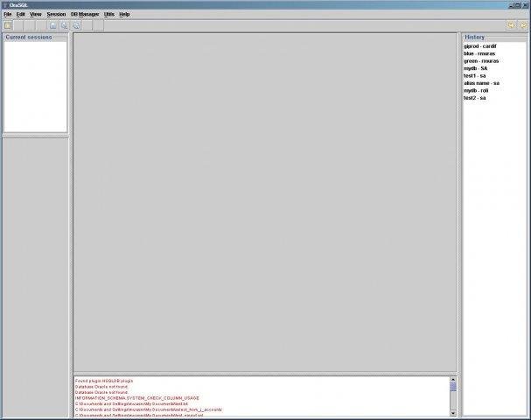This screenshot has height=420, width=531.
Task: Select history entry 'mydb - roll'
Action: coord(476,90)
